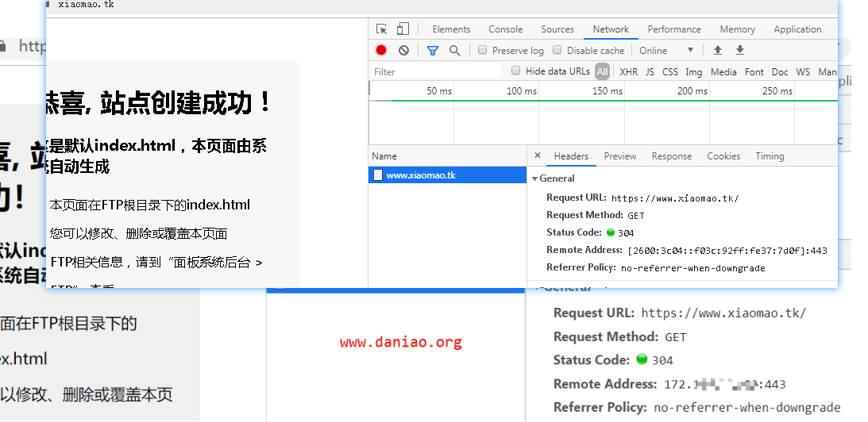
Task: Close the request details pane X
Action: pyautogui.click(x=538, y=155)
